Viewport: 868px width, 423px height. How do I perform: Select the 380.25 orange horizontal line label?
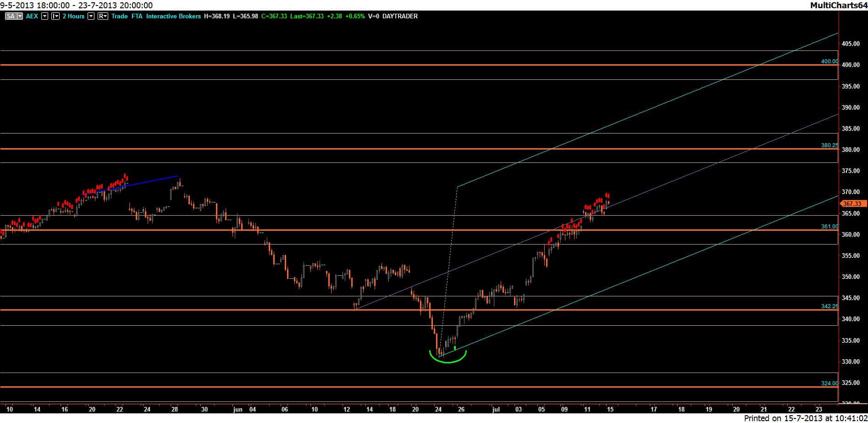pos(829,145)
